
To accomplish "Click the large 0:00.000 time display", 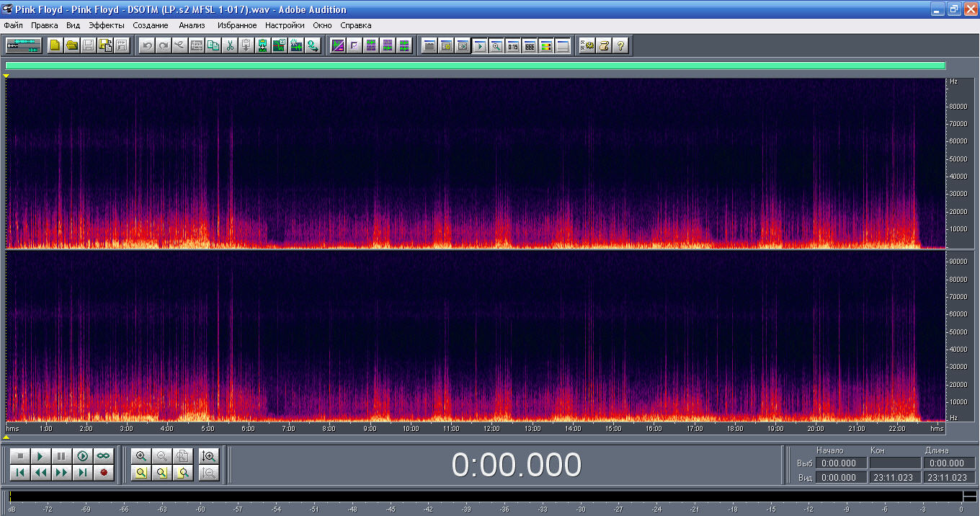I will (x=516, y=465).
